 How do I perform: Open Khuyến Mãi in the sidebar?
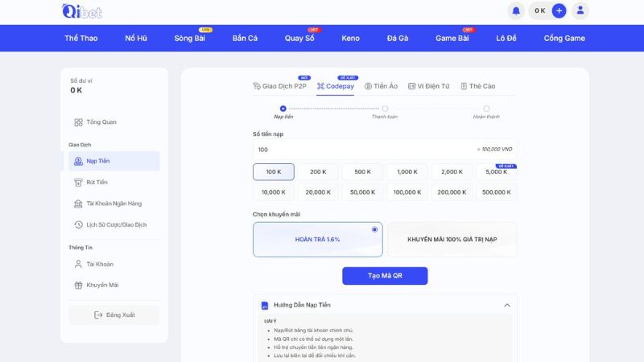click(114, 286)
